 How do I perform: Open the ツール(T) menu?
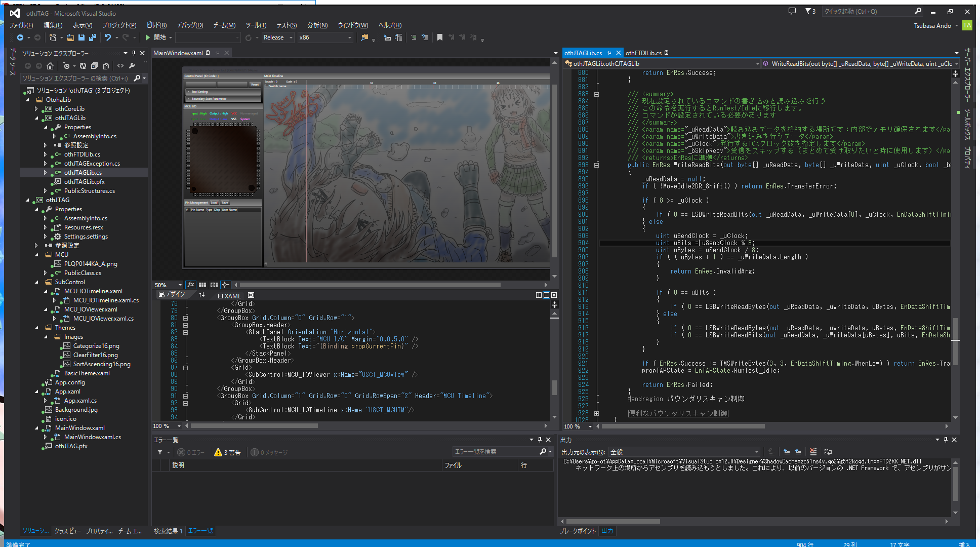256,25
